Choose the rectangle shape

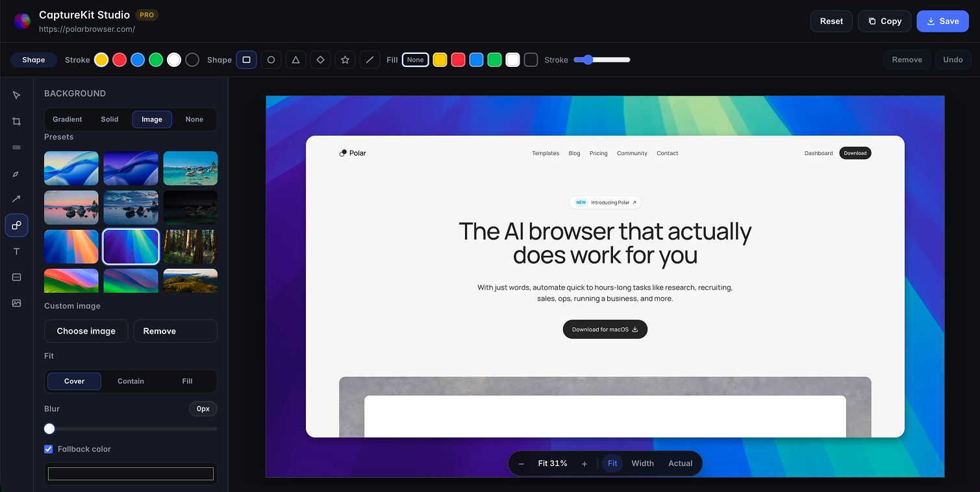coord(246,60)
